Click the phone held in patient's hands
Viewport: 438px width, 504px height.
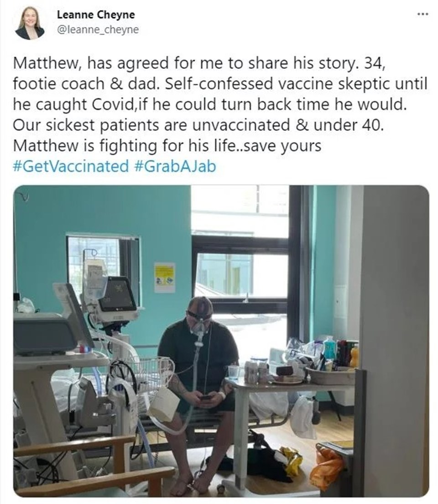[x=207, y=398]
